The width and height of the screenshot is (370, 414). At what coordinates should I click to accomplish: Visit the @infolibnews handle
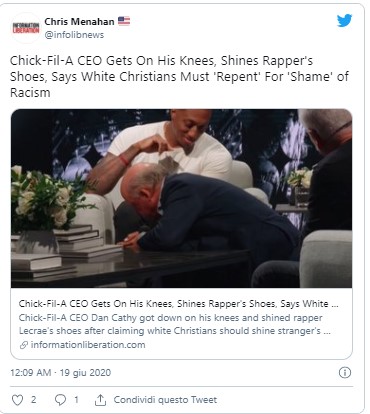click(74, 35)
